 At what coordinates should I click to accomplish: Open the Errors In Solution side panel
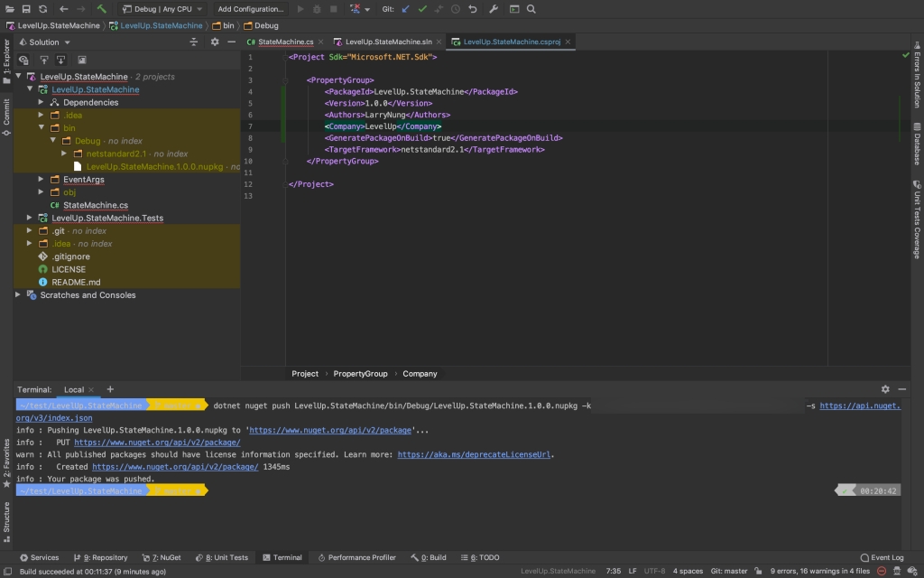(917, 76)
